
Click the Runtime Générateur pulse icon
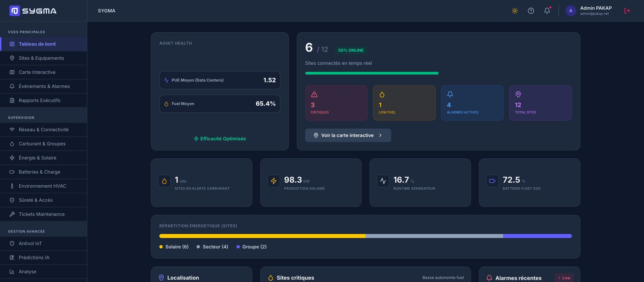pyautogui.click(x=383, y=181)
